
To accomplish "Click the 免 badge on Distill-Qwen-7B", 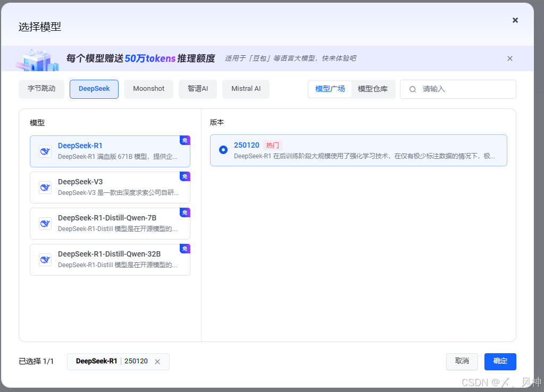I will (x=185, y=212).
